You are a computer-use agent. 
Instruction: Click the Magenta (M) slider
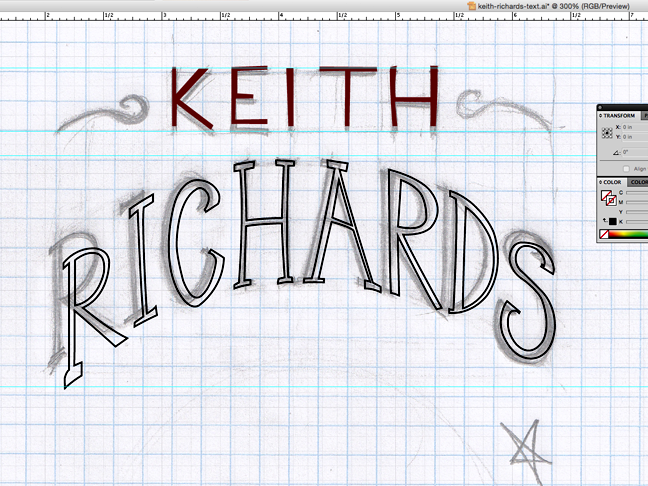(637, 202)
